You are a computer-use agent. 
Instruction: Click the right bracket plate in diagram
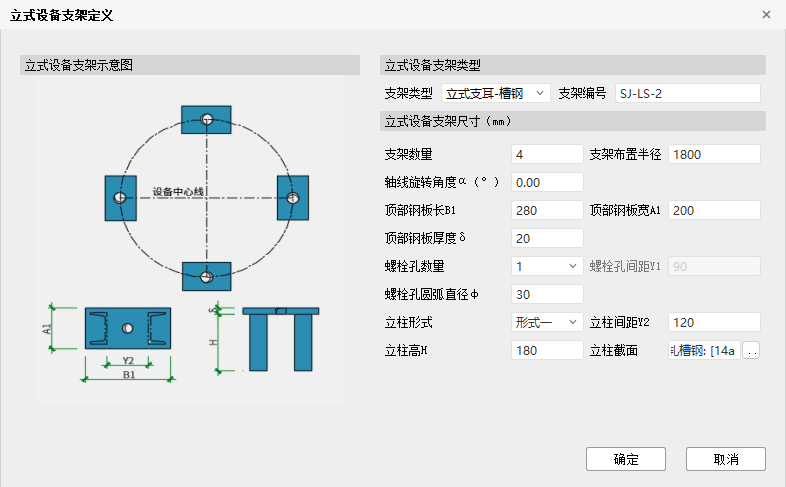(293, 198)
